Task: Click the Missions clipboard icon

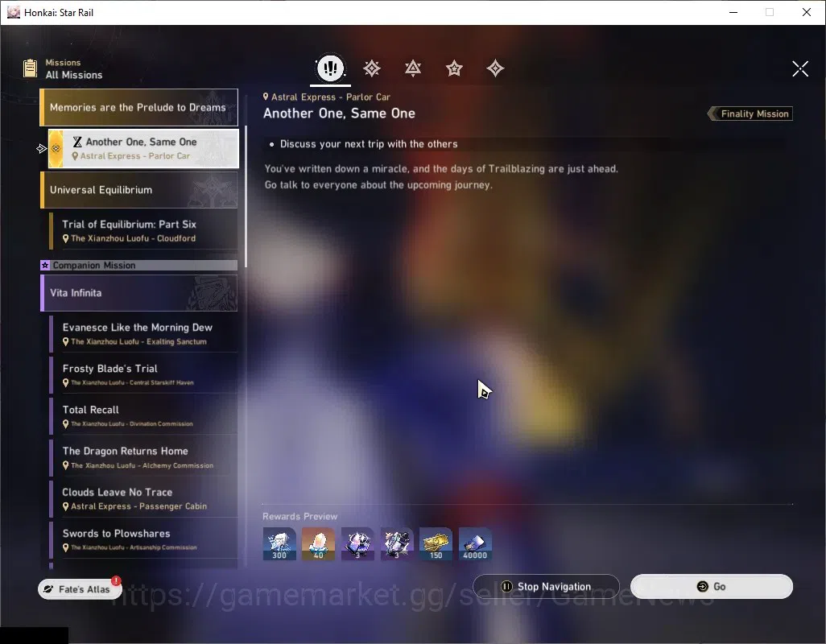Action: point(30,68)
